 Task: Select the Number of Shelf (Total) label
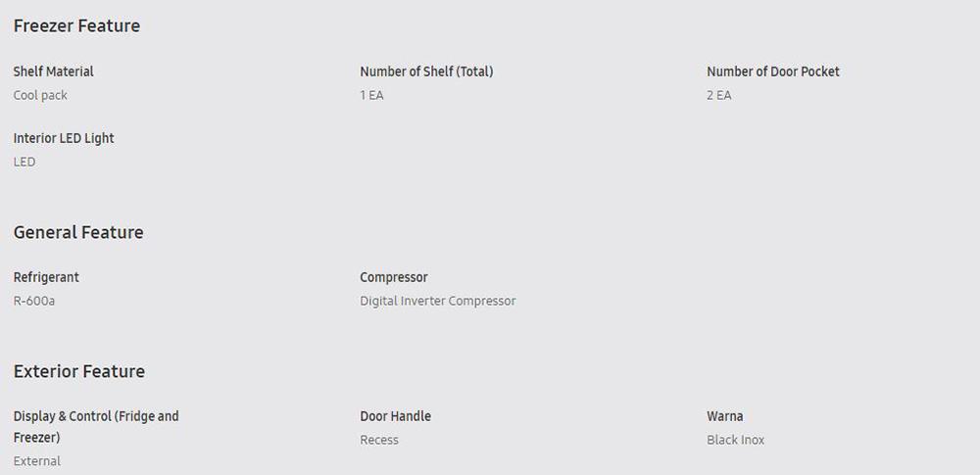426,71
